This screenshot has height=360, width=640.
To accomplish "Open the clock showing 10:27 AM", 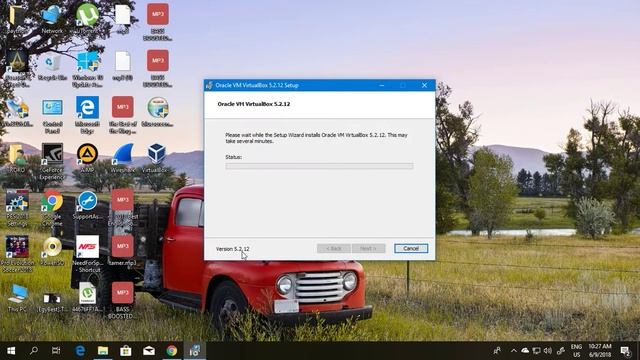I will click(600, 351).
